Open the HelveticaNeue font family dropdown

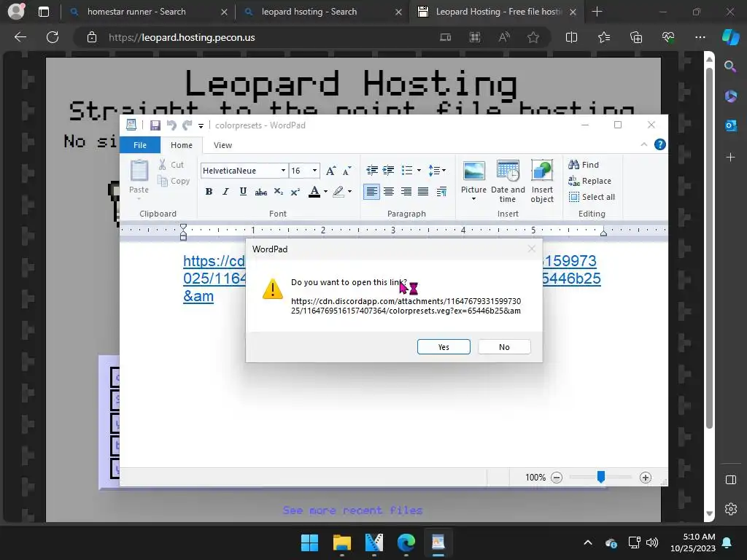point(283,171)
